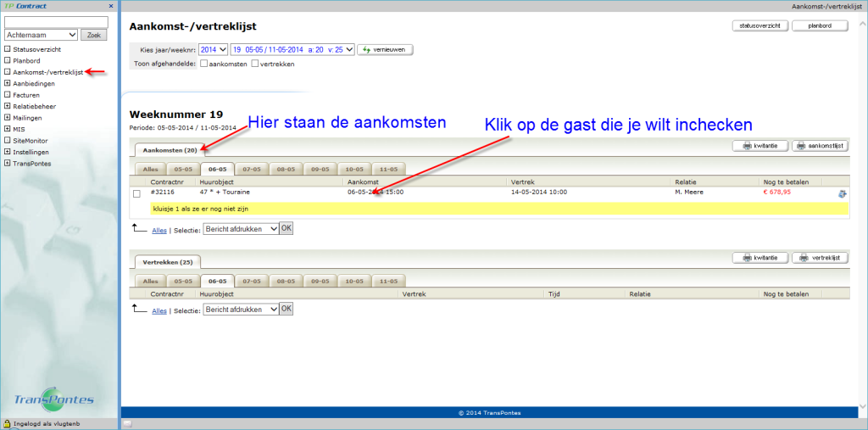Click the planbord button at top right
This screenshot has width=868, height=430.
[x=820, y=25]
